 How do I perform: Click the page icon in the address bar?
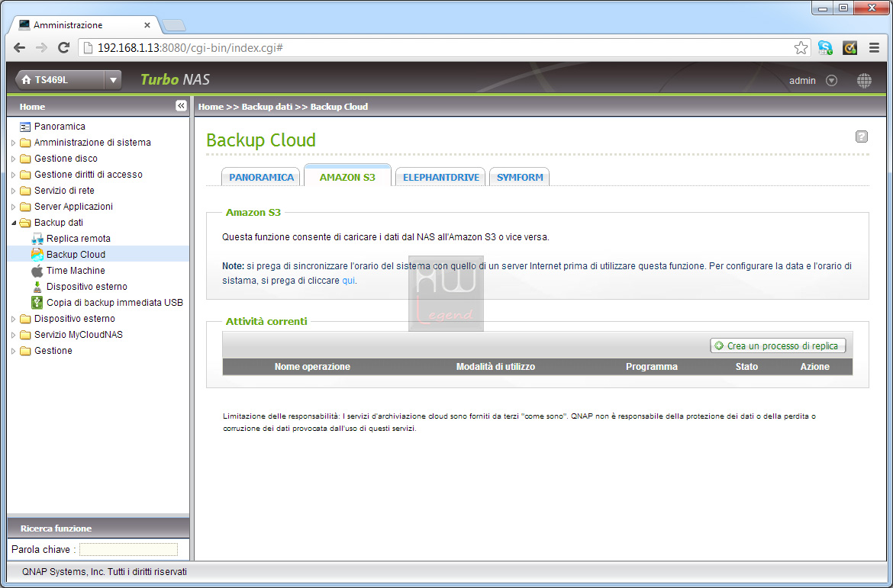(89, 48)
